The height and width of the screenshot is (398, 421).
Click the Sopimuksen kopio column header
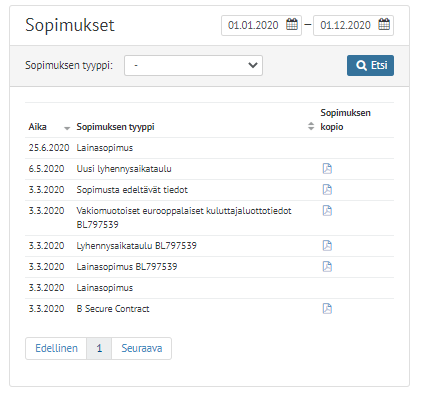click(x=345, y=120)
